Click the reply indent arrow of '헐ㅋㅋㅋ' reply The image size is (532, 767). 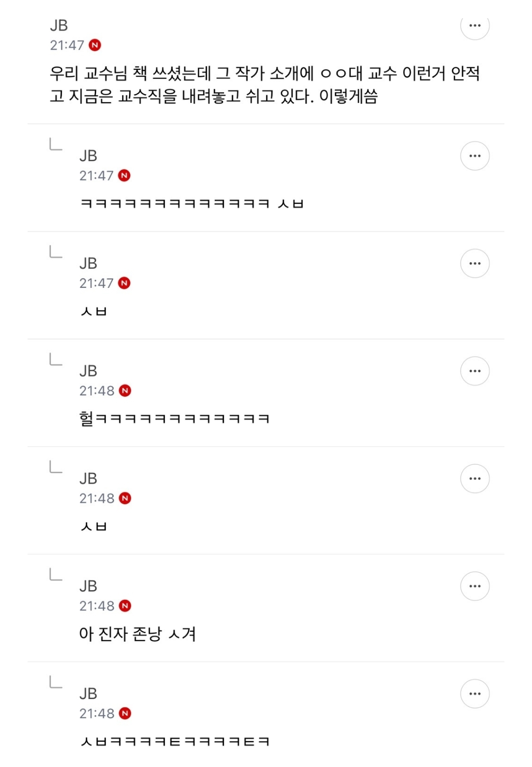point(56,359)
